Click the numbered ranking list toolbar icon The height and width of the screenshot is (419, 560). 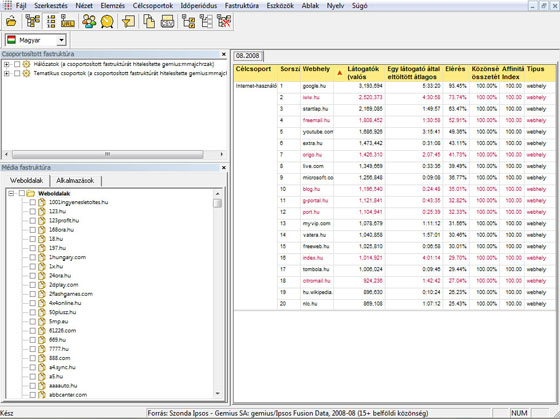click(x=51, y=21)
